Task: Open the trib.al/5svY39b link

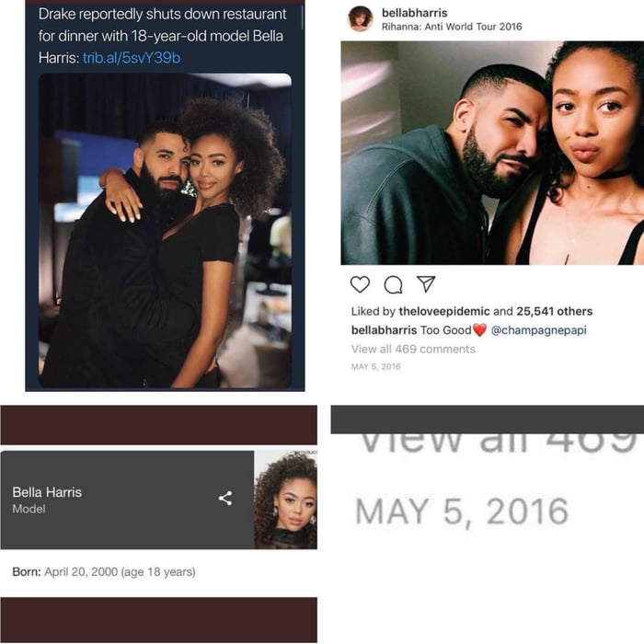Action: (132, 57)
